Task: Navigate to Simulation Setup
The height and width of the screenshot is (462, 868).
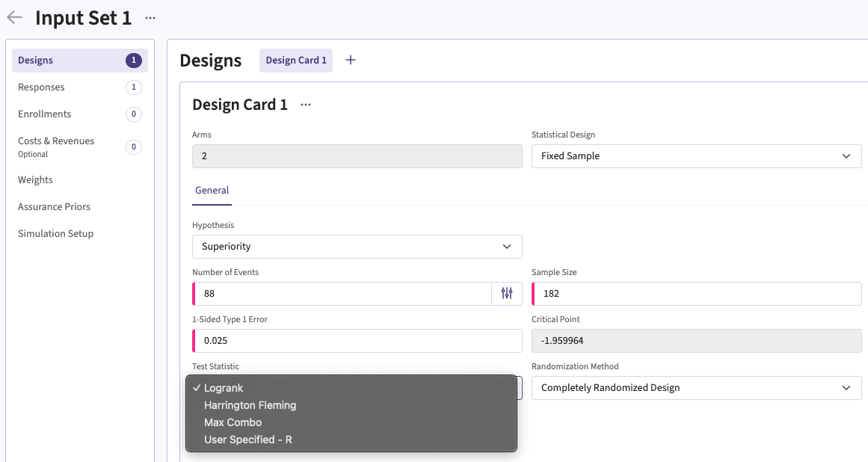Action: [x=55, y=234]
